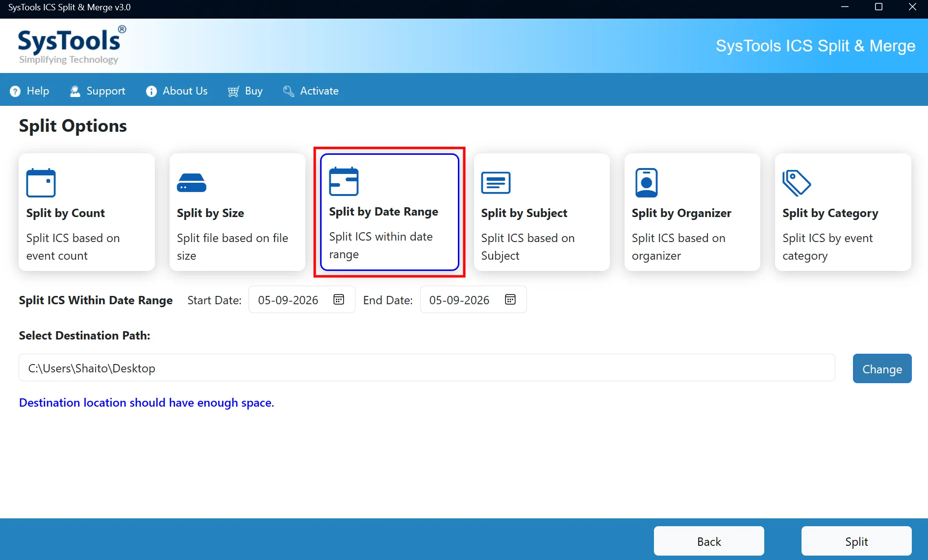Click the Split by Size drive icon
The image size is (928, 560).
[191, 183]
